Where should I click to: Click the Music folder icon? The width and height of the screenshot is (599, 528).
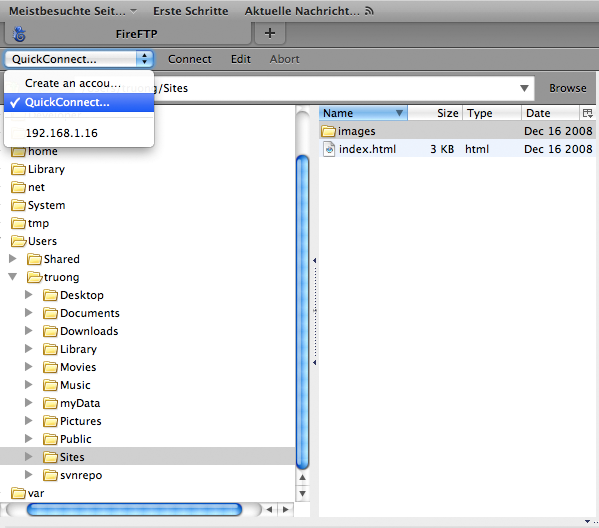[50, 385]
